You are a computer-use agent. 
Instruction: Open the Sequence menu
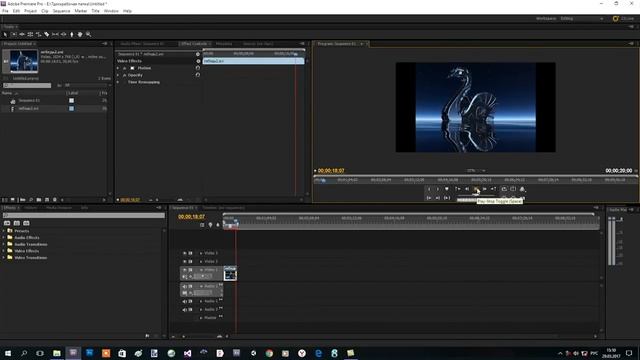click(61, 11)
